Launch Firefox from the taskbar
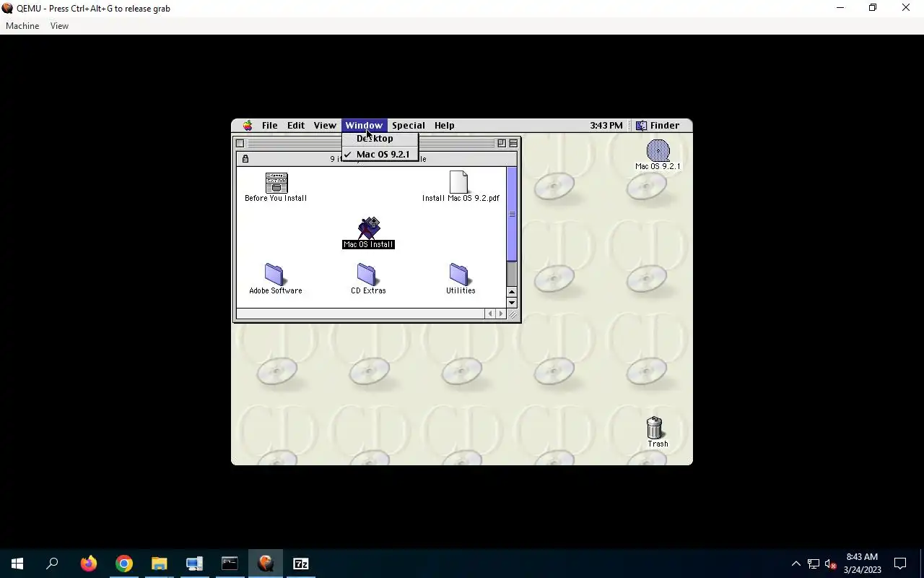This screenshot has width=924, height=578. pos(89,564)
